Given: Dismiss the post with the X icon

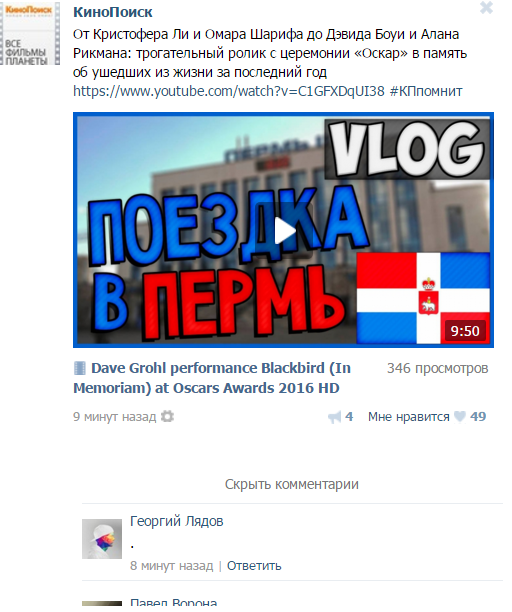Looking at the screenshot, I should 486,7.
